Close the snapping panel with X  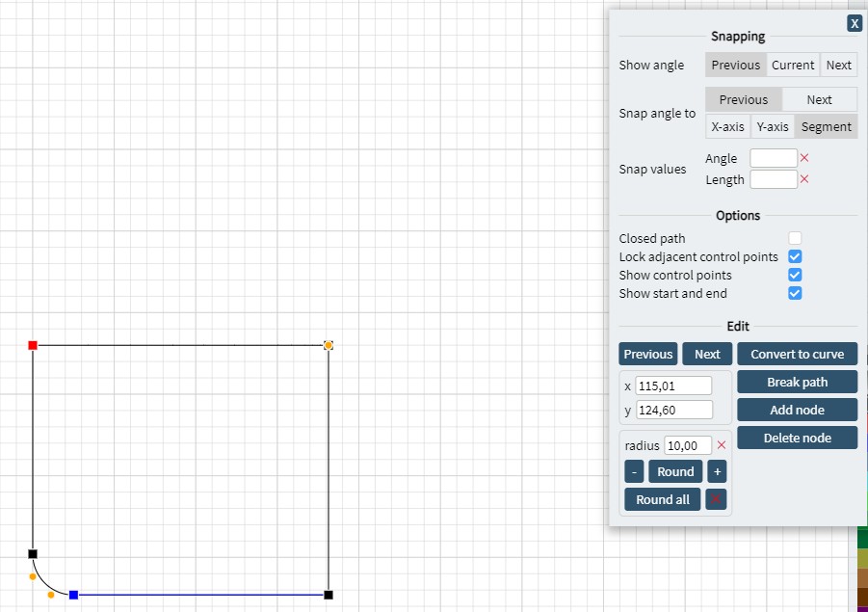point(855,23)
